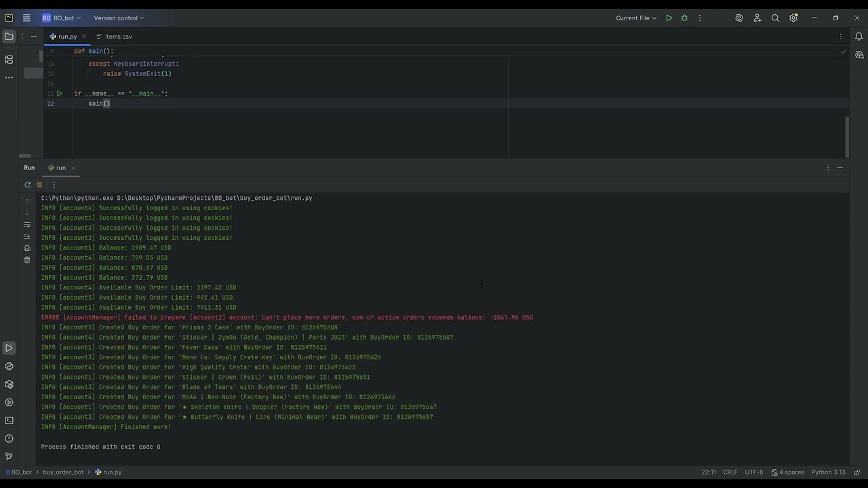Open Services tool window
This screenshot has height=488, width=868.
9,403
